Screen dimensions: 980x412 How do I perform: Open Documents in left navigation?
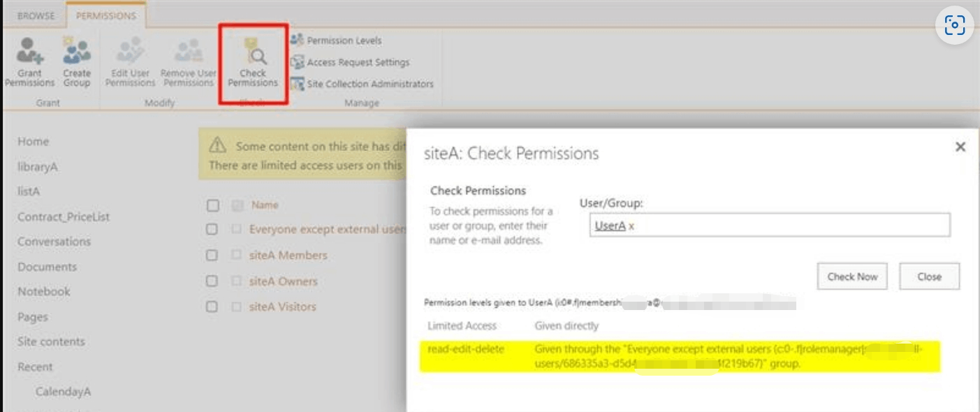(x=47, y=267)
